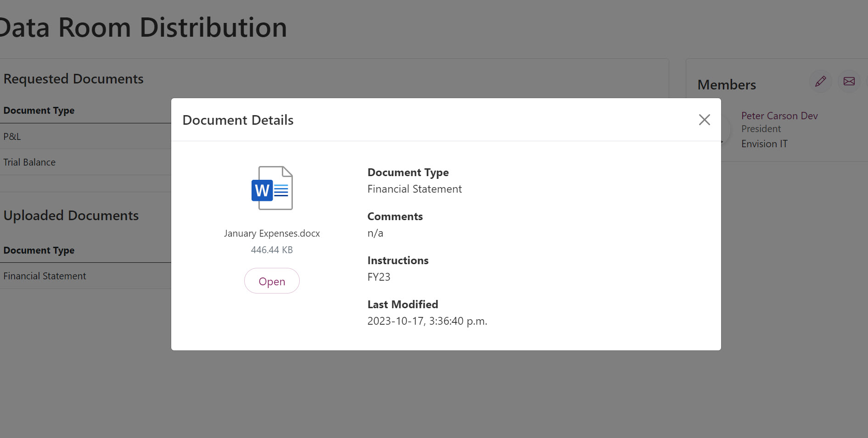Screen dimensions: 868x438
Task: Email members via the envelope icon
Action: (x=849, y=81)
